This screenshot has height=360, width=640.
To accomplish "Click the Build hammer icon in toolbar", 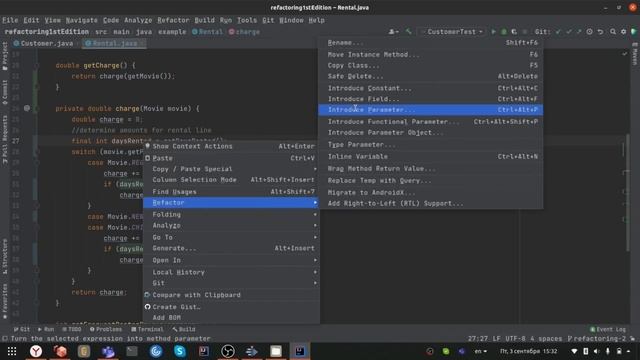I will coord(408,32).
